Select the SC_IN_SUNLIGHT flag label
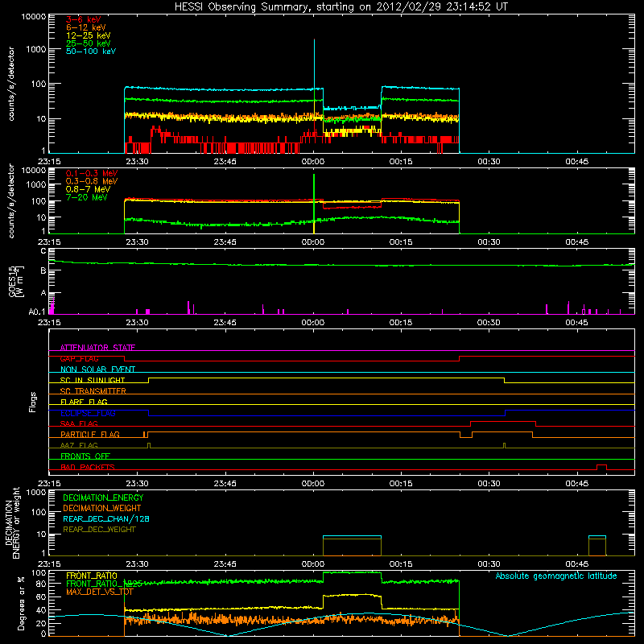The width and height of the screenshot is (644, 644). click(93, 380)
